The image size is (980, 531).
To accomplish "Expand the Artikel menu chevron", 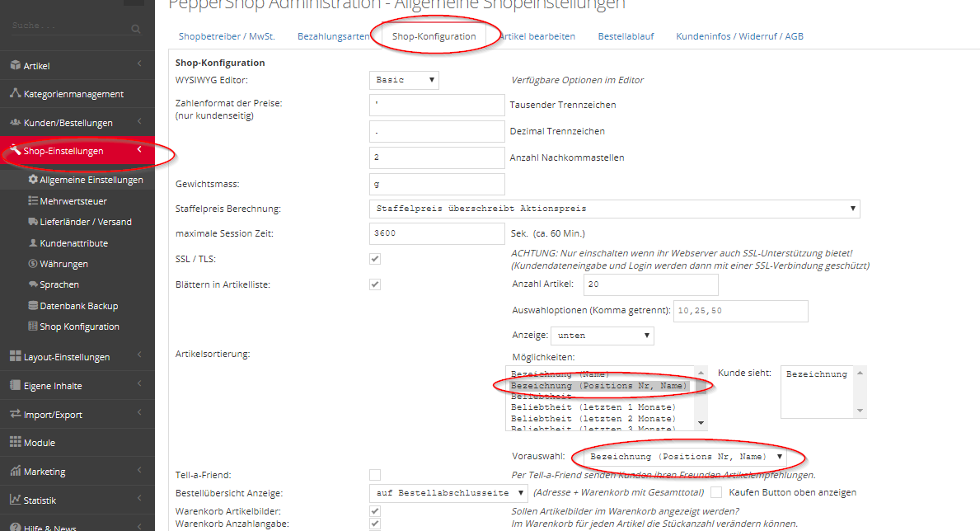I will (x=139, y=63).
